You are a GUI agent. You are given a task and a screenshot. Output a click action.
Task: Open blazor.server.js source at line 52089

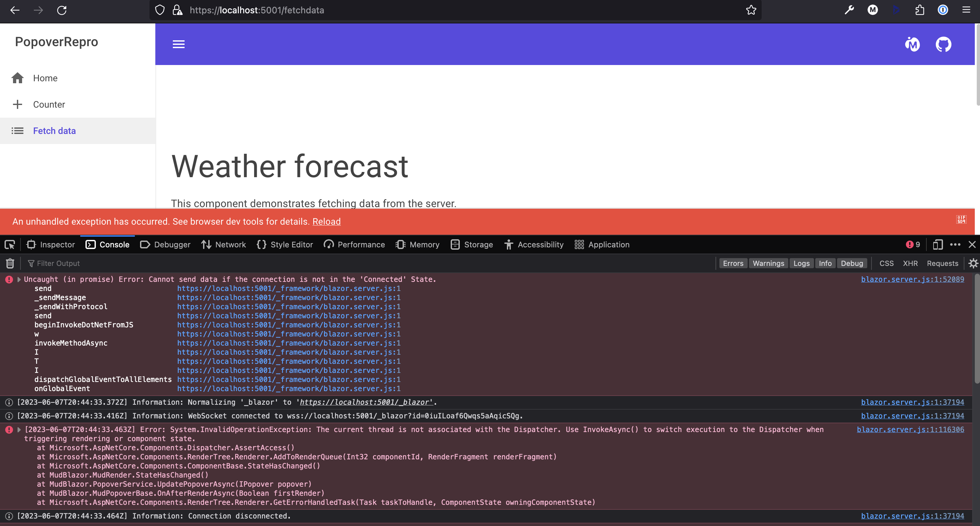pyautogui.click(x=912, y=279)
